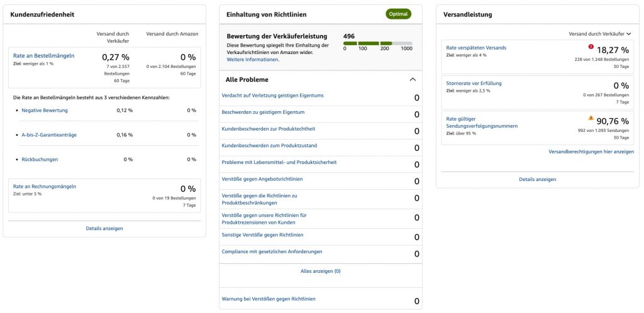Screen dimensions: 644x313
Task: Click the red alert icon beside late shipment rate
Action: click(x=591, y=47)
